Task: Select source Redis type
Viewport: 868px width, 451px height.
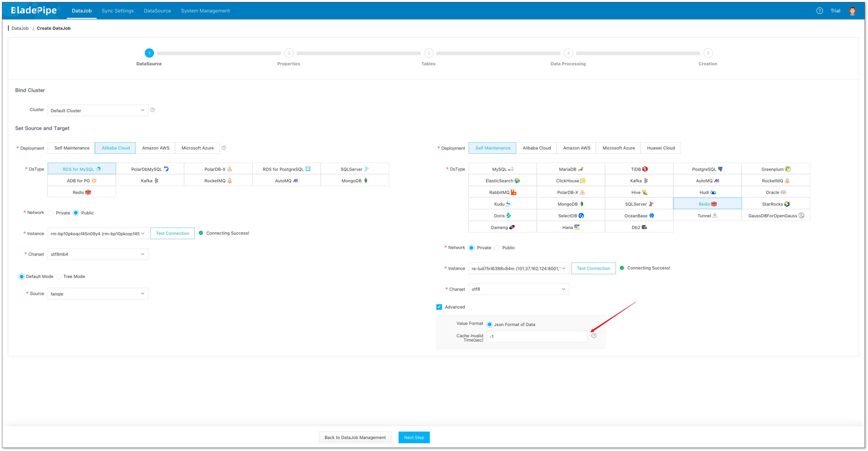Action: coord(82,192)
